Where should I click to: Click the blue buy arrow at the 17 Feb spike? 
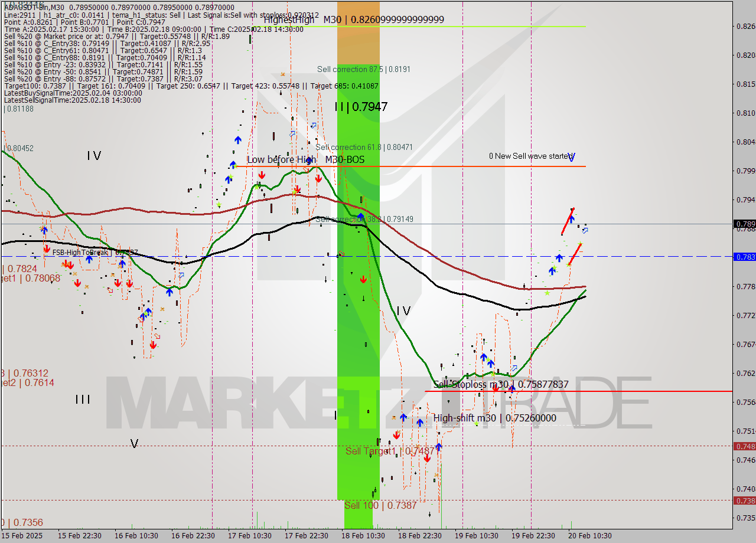(238, 140)
